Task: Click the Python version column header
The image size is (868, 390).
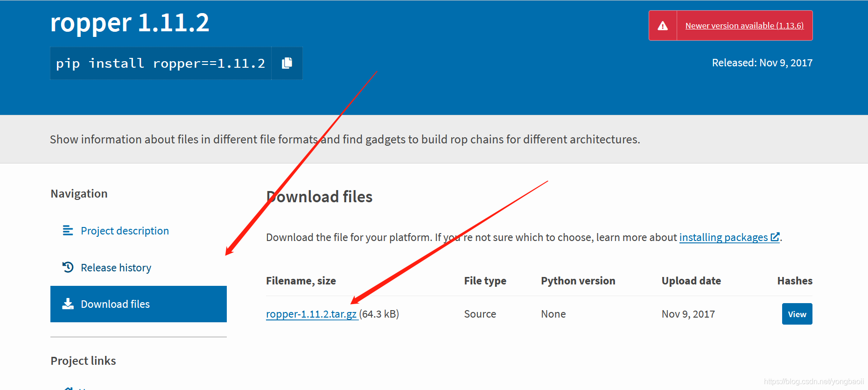Action: click(578, 281)
